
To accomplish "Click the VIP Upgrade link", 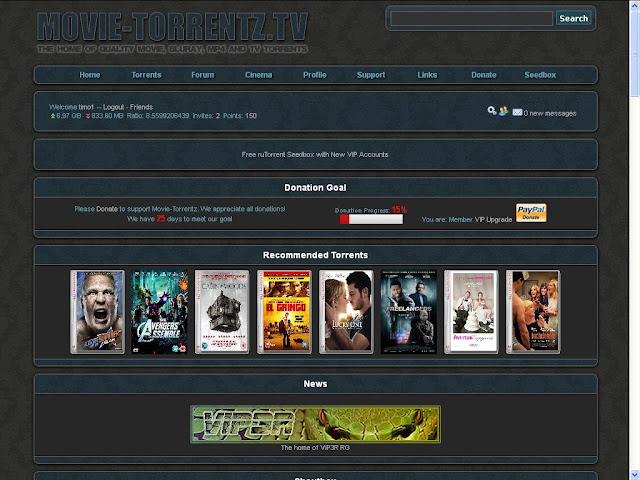I will [x=493, y=219].
